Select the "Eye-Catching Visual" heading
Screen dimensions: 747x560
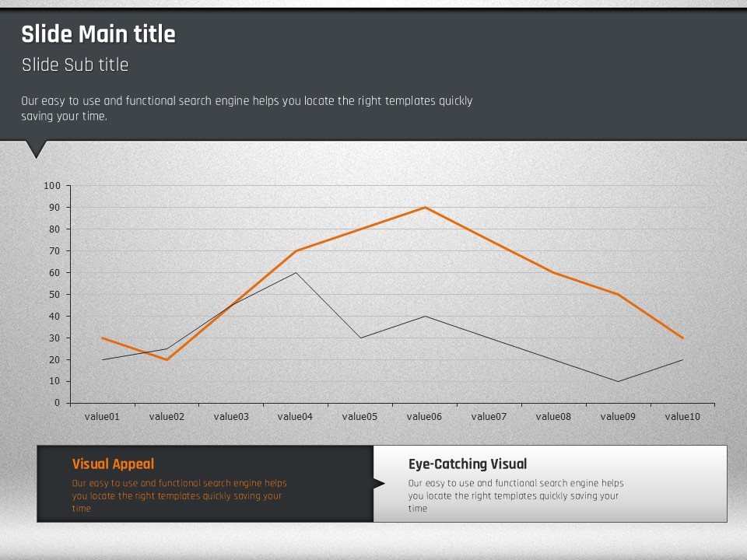468,464
